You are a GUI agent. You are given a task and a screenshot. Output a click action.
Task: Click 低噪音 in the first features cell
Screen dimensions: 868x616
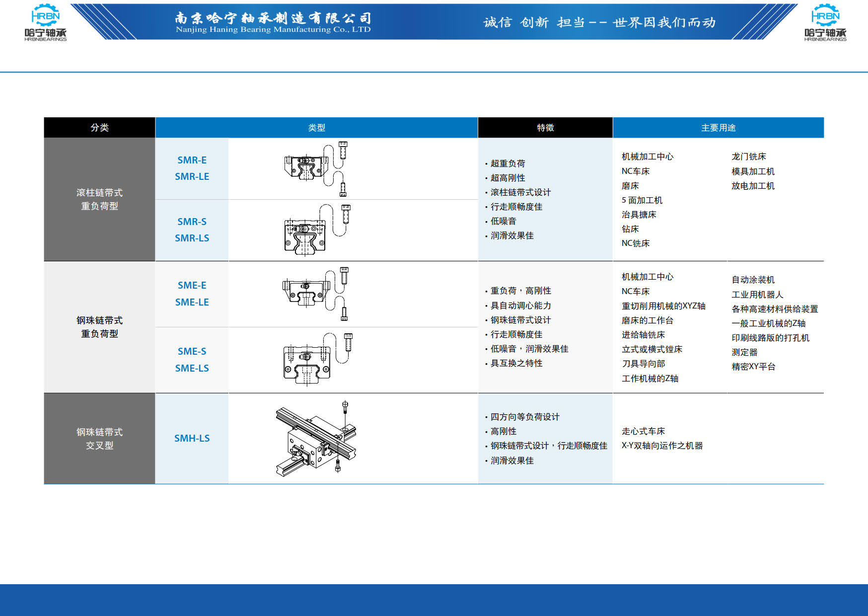pos(504,221)
